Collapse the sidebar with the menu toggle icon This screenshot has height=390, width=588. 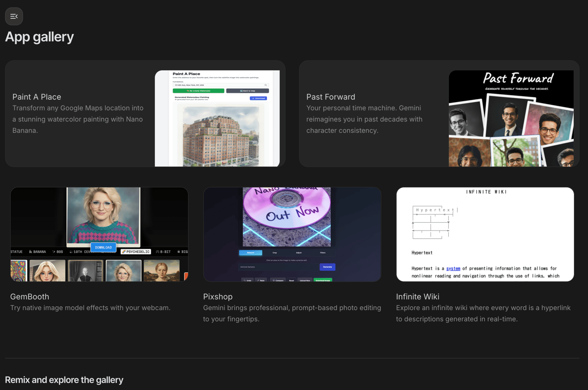(14, 16)
